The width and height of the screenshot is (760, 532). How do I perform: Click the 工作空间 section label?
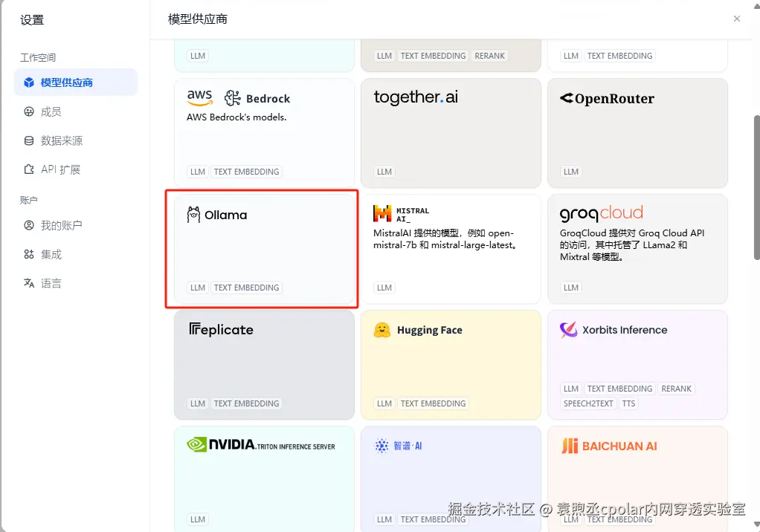[x=38, y=58]
